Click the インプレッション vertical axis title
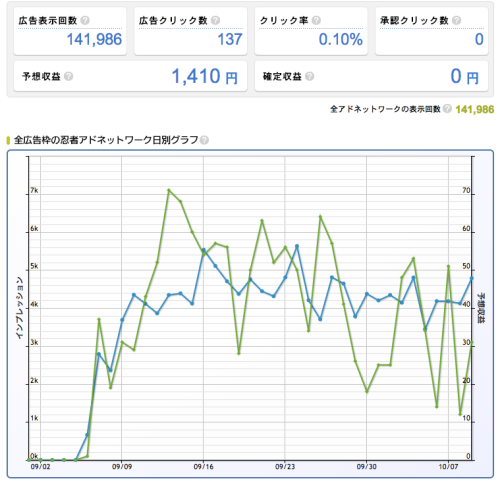The width and height of the screenshot is (500, 483). tap(20, 308)
